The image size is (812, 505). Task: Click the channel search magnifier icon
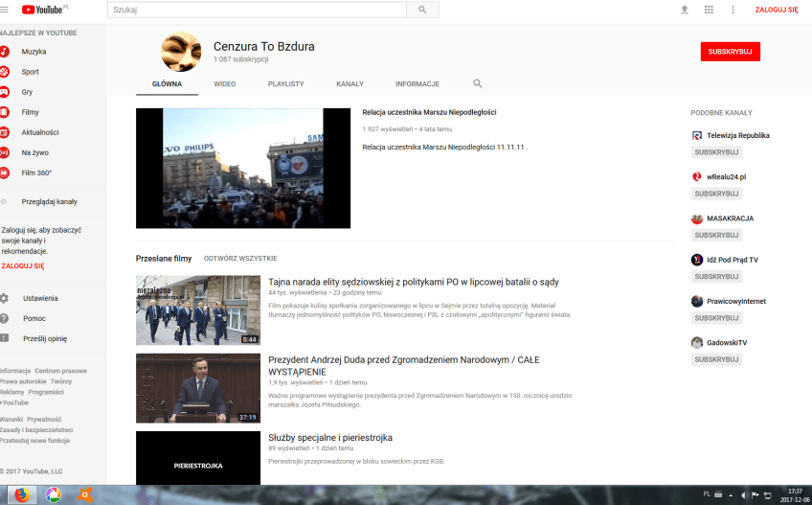click(478, 84)
